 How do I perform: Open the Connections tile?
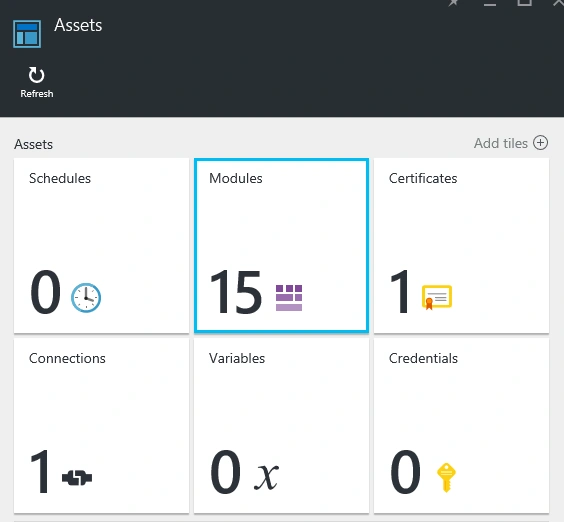(101, 426)
